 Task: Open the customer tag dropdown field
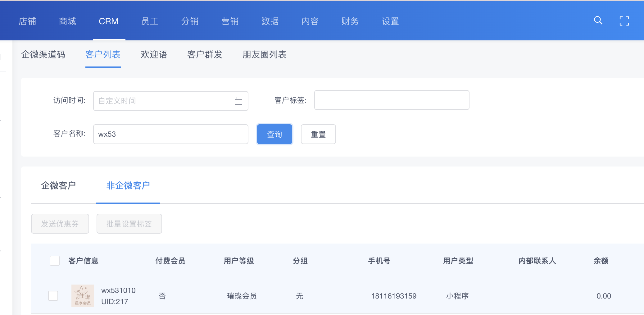(x=391, y=100)
